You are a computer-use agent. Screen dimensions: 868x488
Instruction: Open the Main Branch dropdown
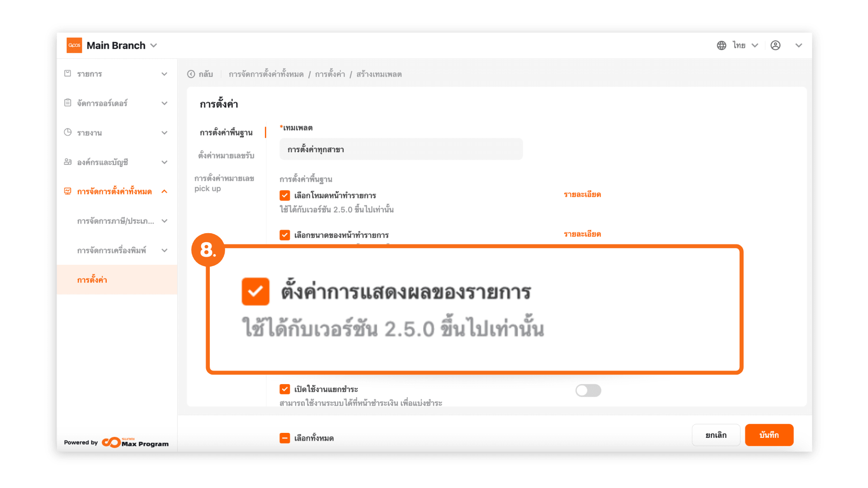point(154,45)
